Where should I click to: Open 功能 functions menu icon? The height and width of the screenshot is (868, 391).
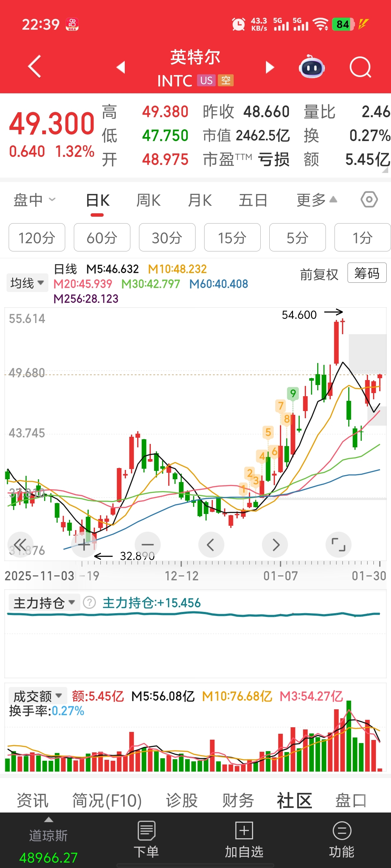342,830
